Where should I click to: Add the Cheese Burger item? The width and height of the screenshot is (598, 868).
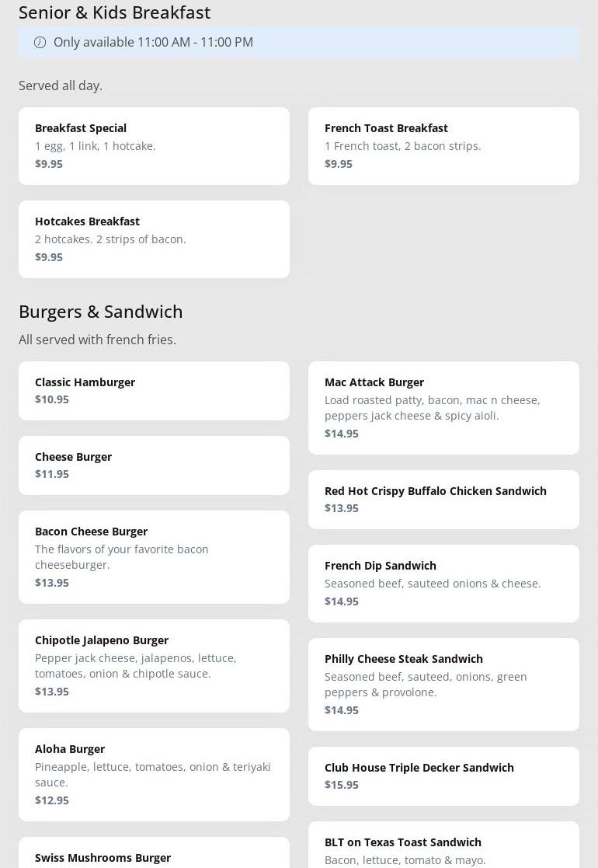coord(154,465)
